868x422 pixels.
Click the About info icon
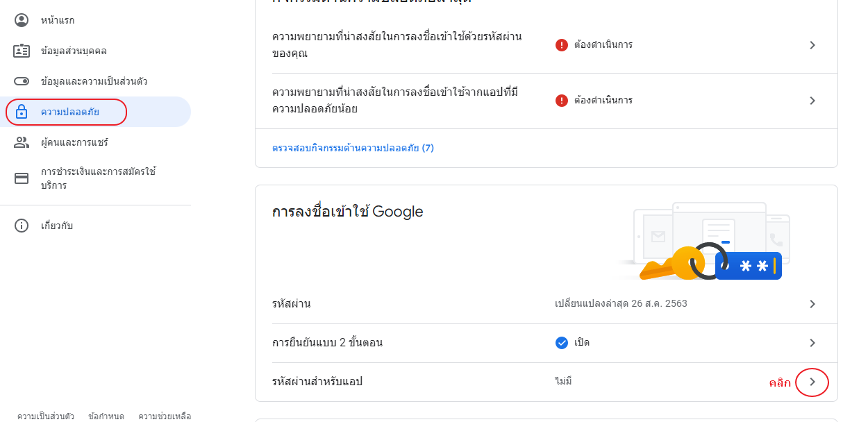pos(22,226)
